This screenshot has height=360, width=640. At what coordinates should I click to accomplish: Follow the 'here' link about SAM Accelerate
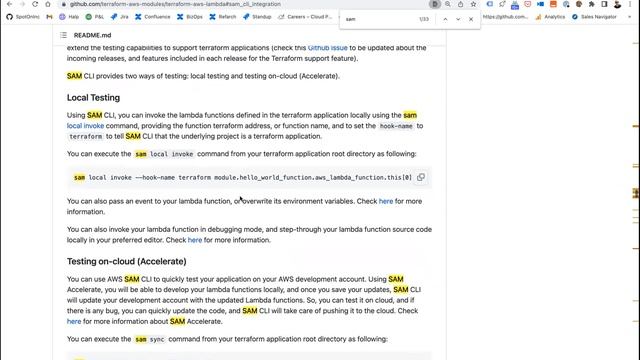click(74, 321)
